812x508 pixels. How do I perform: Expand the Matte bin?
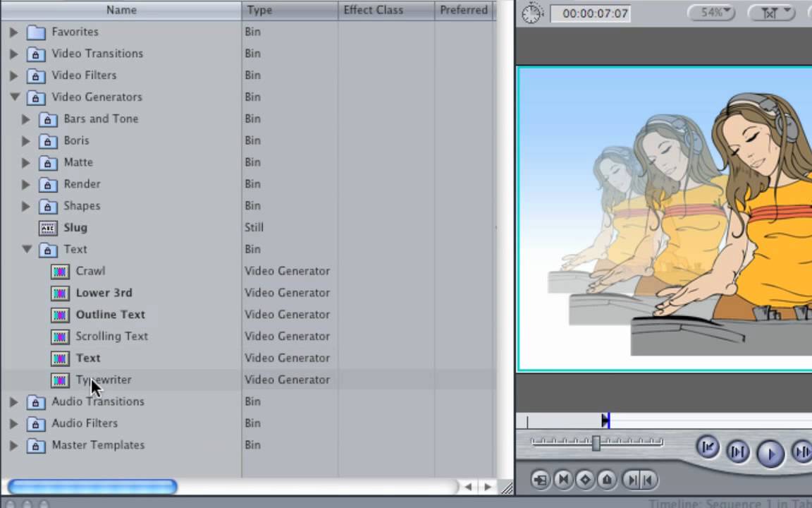25,163
